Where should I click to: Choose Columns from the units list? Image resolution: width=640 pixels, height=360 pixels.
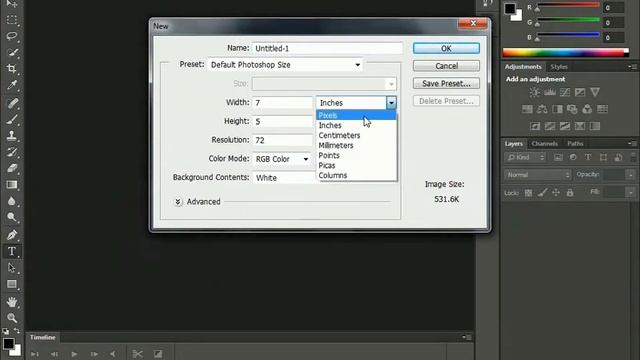pos(356,176)
